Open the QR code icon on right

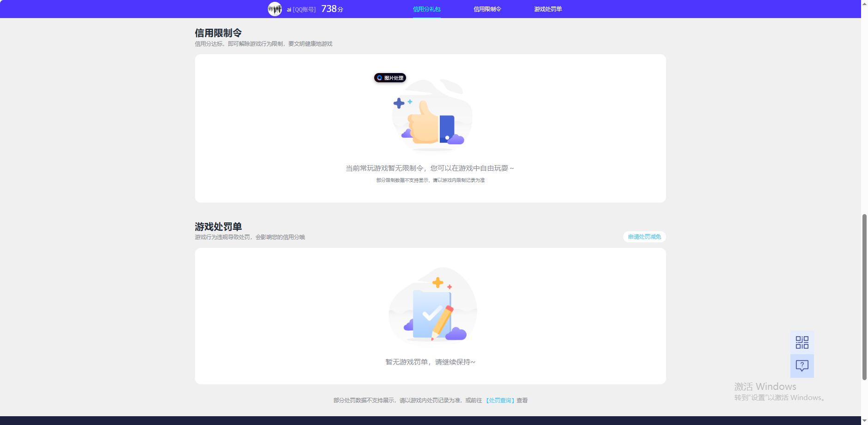tap(802, 342)
